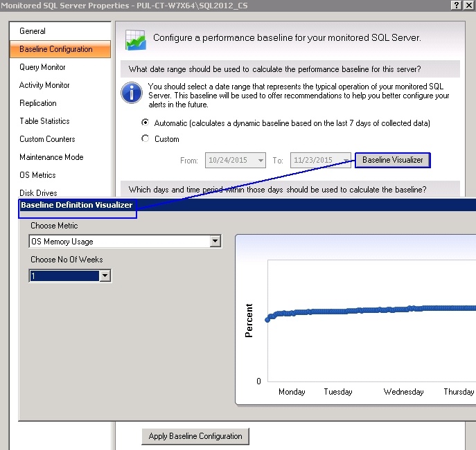Click the Tuesday label on the chart axis
This screenshot has width=476, height=450.
point(338,392)
